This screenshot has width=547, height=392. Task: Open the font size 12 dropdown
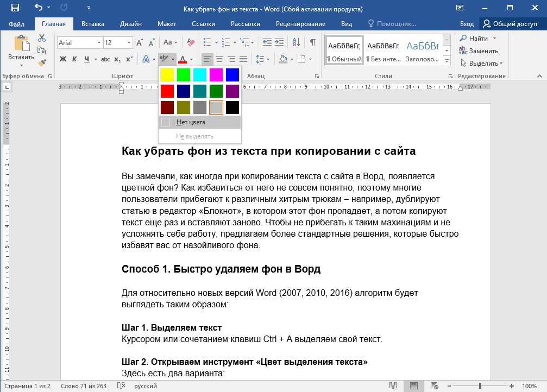[x=129, y=42]
